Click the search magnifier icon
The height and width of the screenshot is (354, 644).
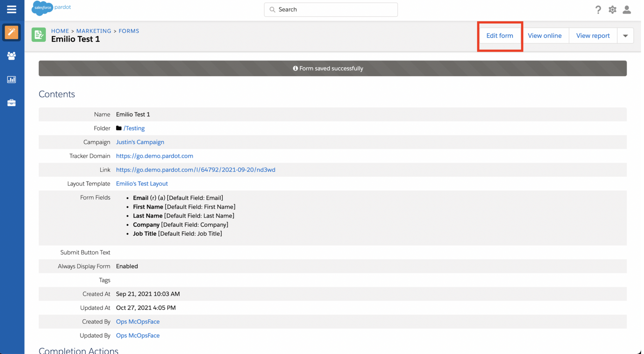pos(272,10)
